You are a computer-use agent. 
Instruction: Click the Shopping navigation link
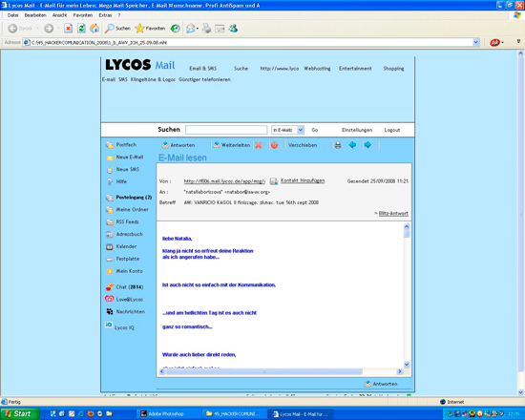pos(393,69)
